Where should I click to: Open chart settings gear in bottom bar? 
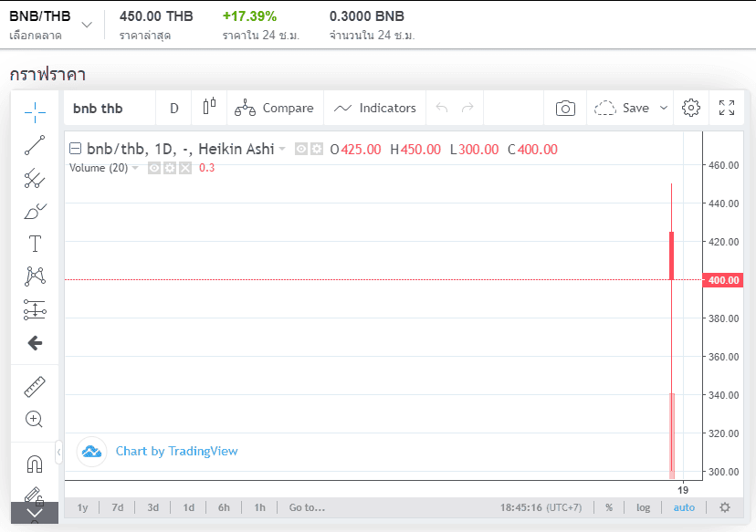click(x=725, y=507)
